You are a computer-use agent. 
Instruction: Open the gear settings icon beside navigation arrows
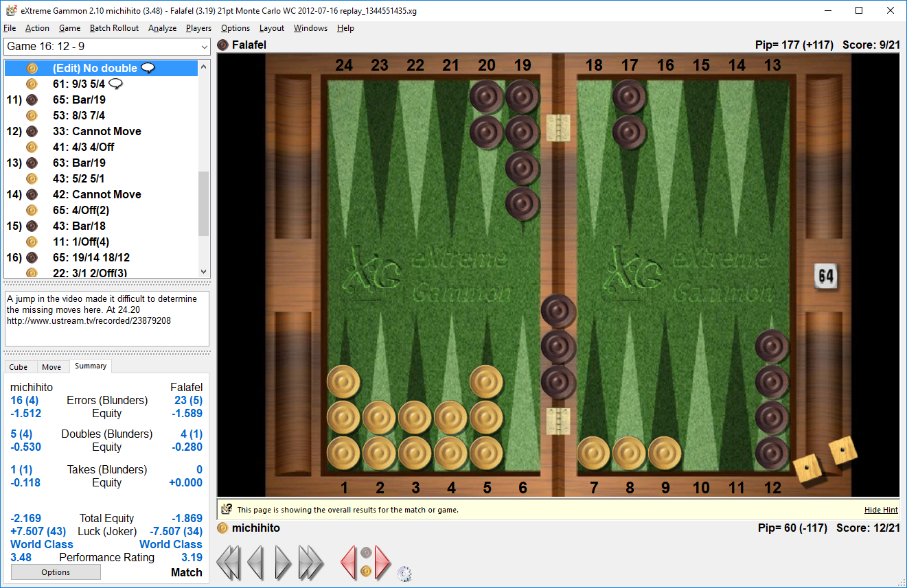coord(404,574)
